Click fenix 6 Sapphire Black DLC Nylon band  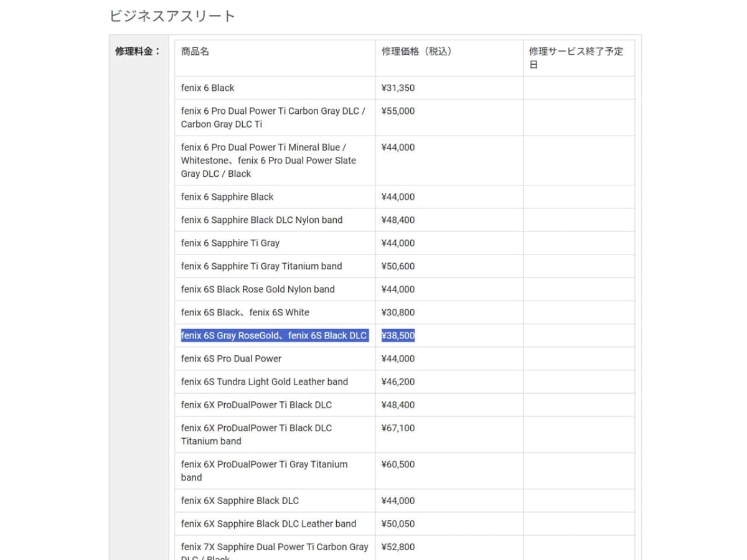pos(261,220)
